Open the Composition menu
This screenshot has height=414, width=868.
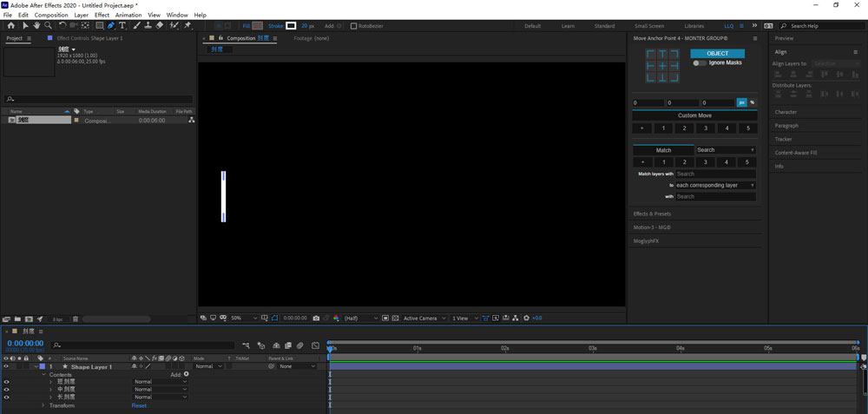pos(50,15)
